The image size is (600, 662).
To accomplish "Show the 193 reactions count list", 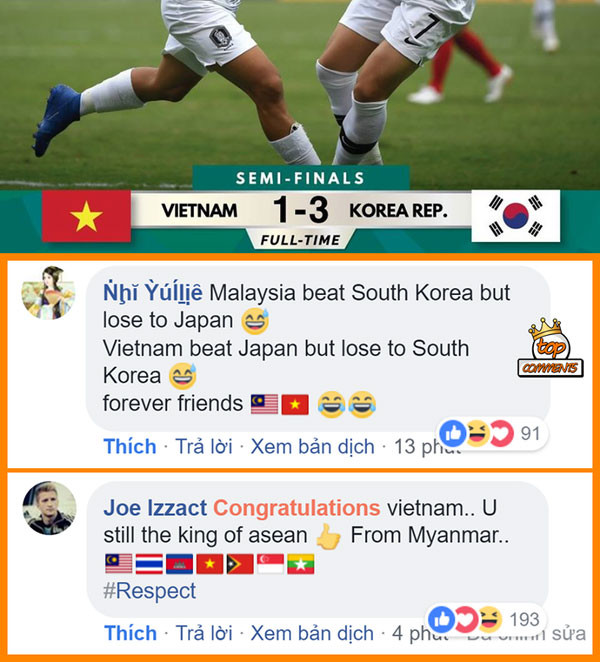I will [524, 619].
